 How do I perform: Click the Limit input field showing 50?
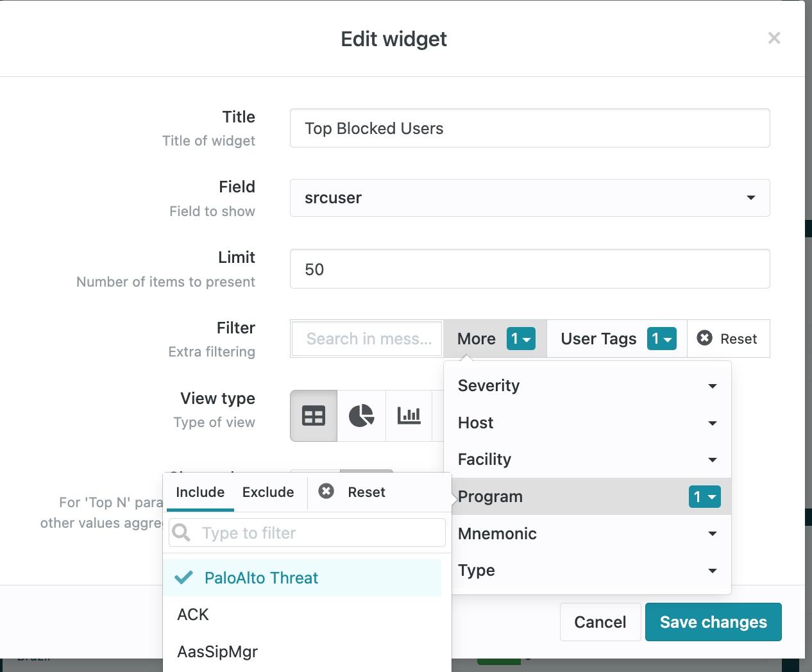point(529,269)
